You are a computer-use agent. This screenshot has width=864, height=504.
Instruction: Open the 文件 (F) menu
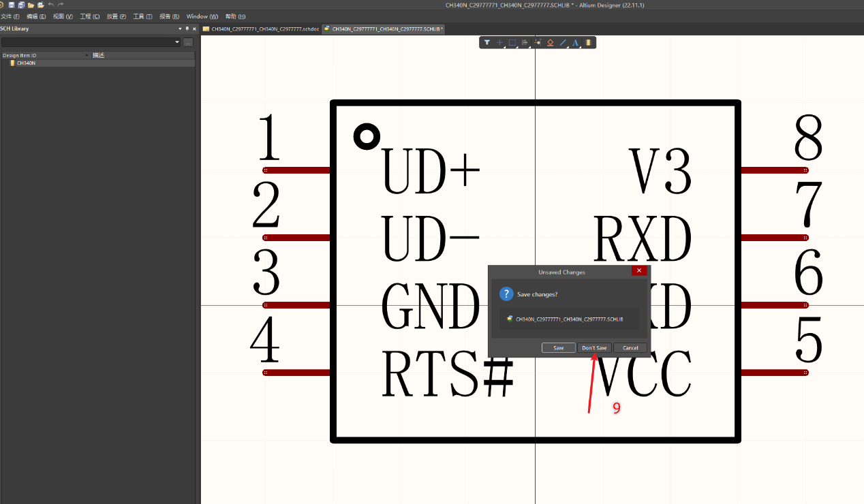[x=10, y=16]
